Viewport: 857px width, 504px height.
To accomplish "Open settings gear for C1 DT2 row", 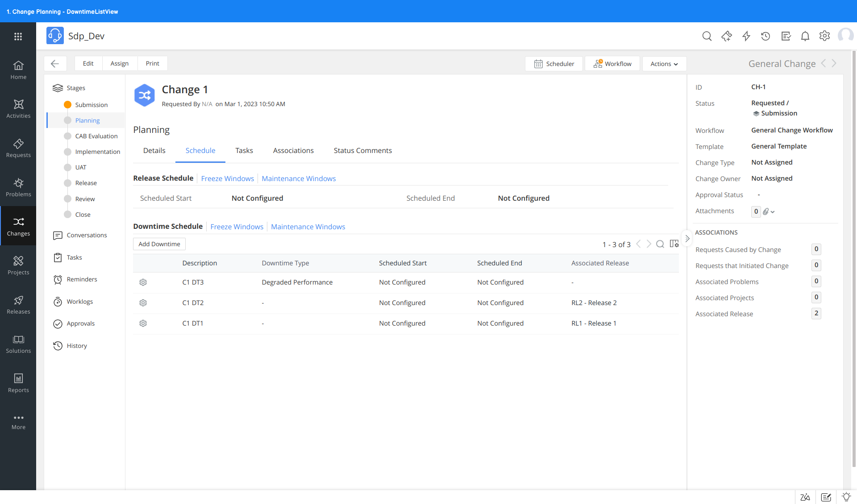I will [x=143, y=303].
